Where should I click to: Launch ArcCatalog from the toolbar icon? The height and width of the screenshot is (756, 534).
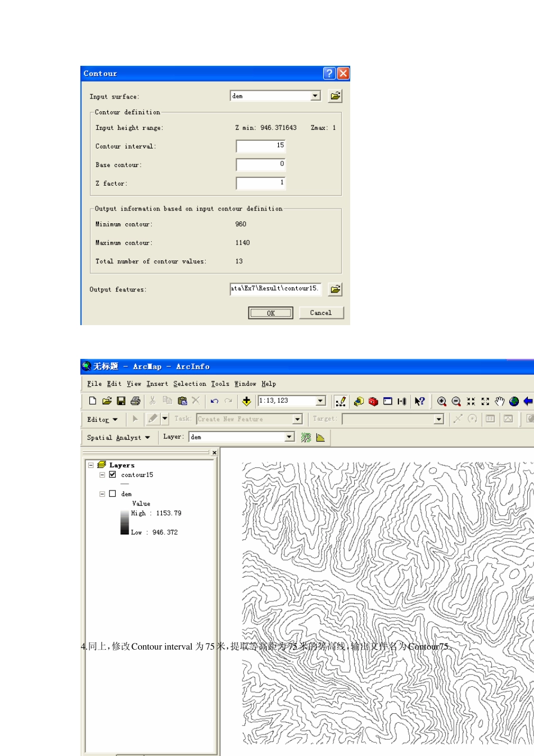pyautogui.click(x=359, y=401)
